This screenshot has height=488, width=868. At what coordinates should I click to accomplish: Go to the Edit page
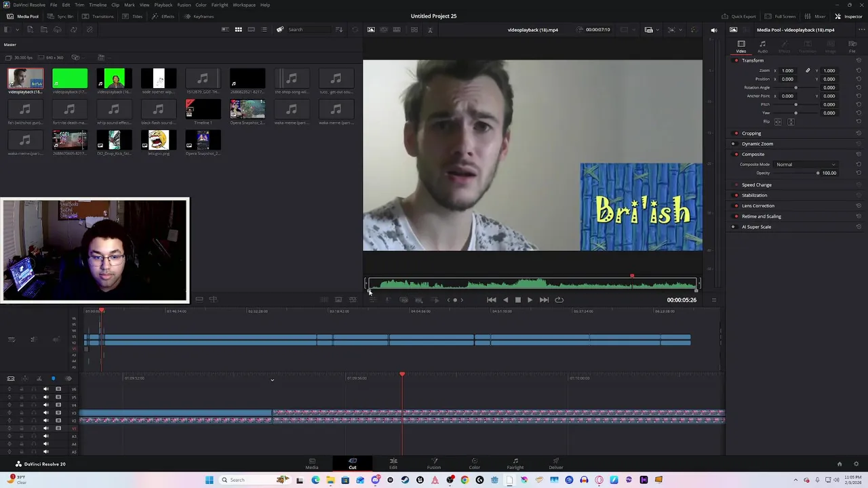[393, 464]
